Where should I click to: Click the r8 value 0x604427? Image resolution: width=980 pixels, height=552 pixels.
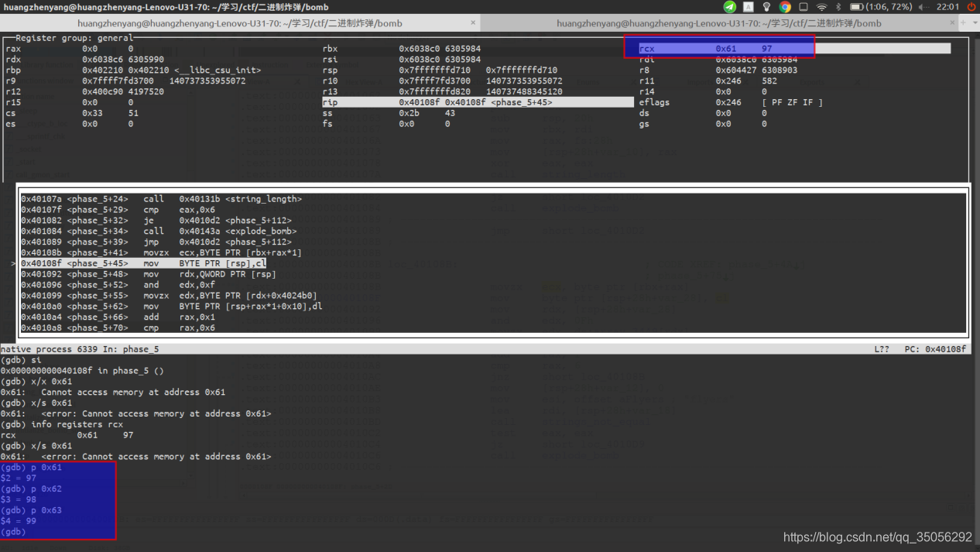(736, 70)
